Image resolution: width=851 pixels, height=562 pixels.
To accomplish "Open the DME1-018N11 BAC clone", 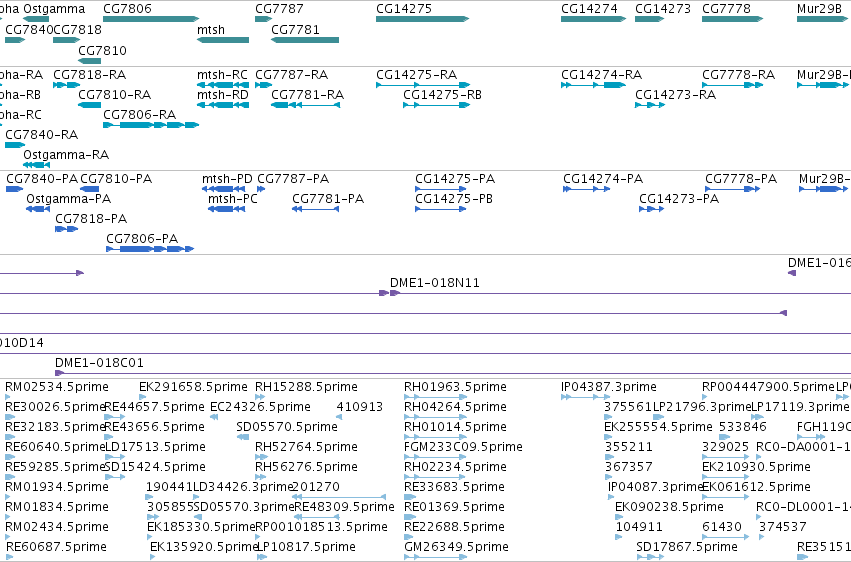I will (620, 293).
